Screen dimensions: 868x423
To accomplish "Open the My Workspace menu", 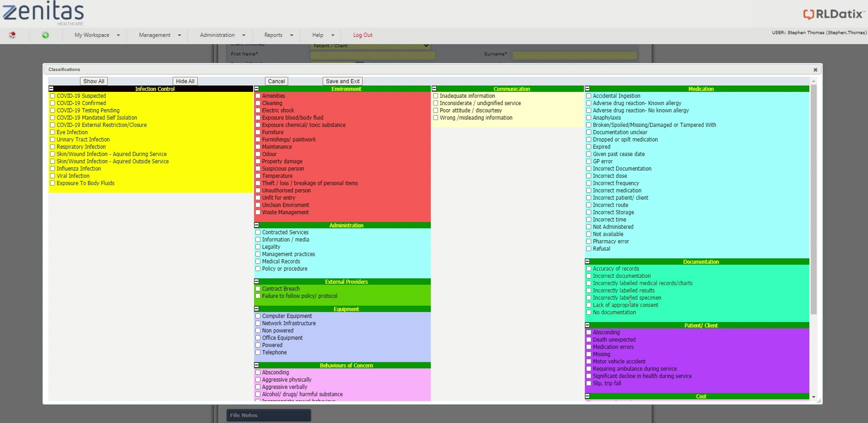I will pos(95,35).
